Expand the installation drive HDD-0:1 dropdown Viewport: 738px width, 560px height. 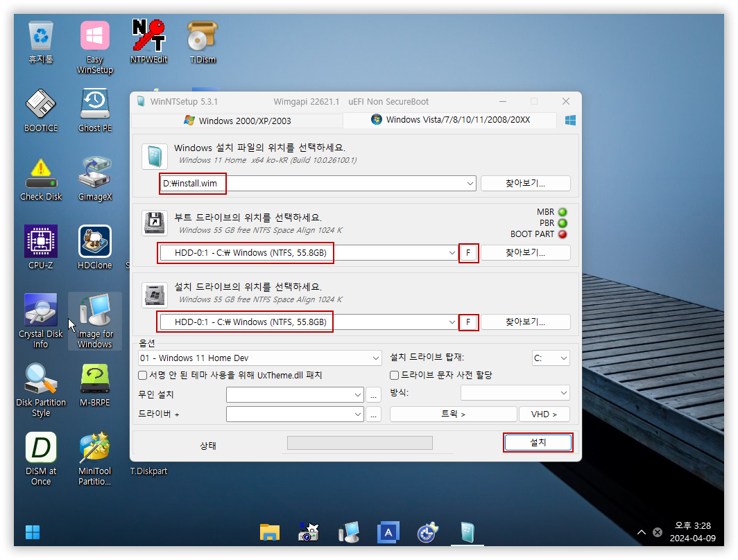(x=452, y=322)
